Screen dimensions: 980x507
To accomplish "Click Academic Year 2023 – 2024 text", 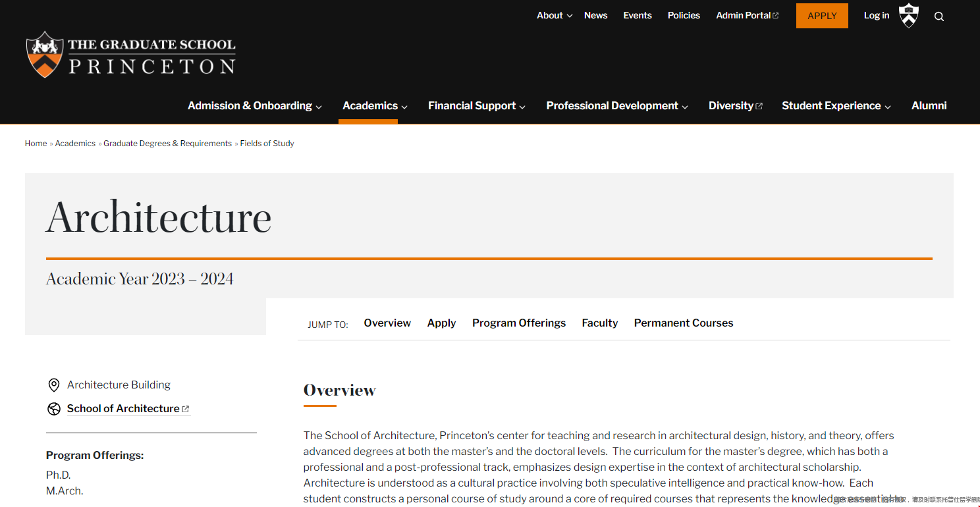I will point(140,279).
